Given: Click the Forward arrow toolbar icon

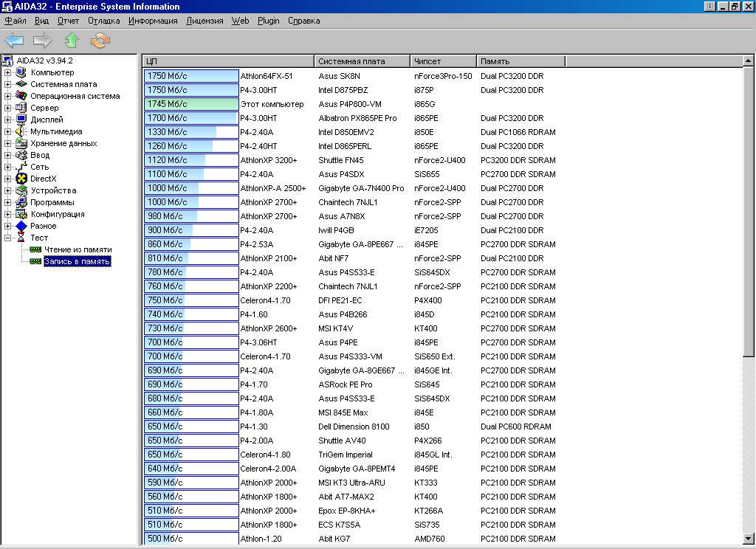Looking at the screenshot, I should click(43, 41).
